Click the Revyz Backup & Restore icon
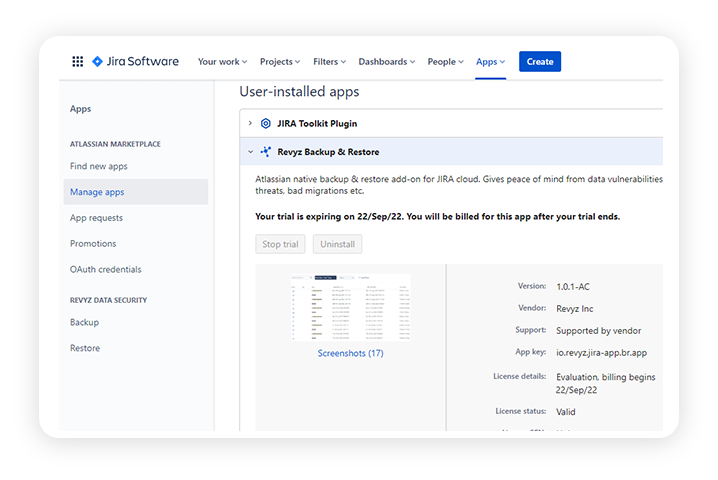The image size is (718, 480). [265, 152]
